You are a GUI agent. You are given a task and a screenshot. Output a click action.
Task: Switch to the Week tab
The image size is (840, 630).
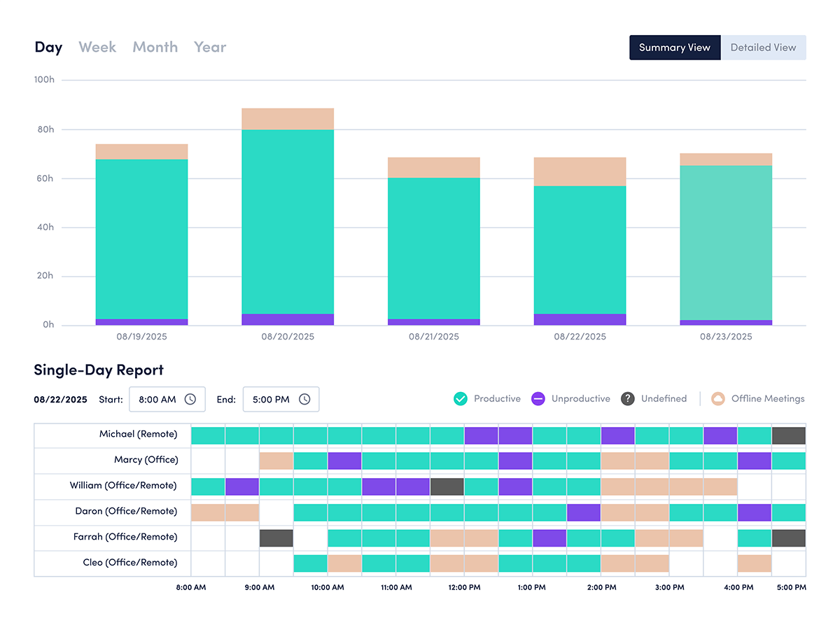coord(97,47)
